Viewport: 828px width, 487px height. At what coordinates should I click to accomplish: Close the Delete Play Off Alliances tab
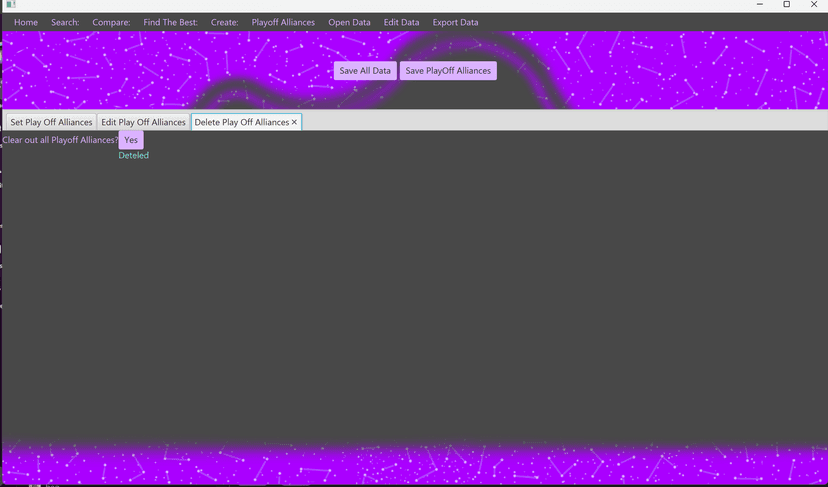tap(294, 122)
